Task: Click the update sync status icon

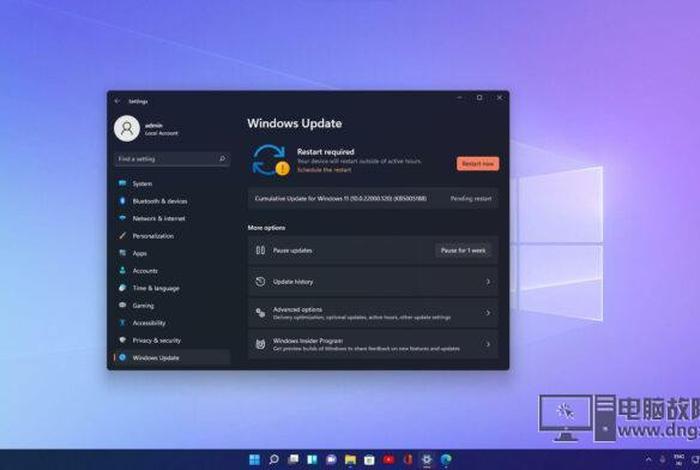Action: pyautogui.click(x=270, y=160)
